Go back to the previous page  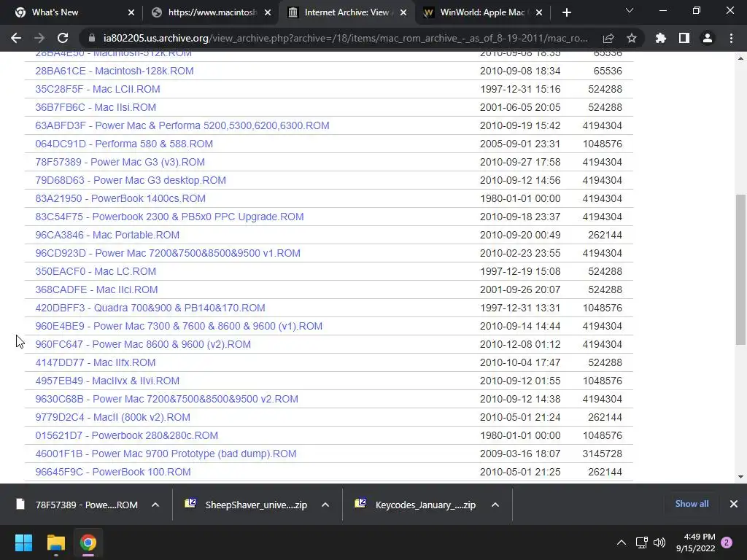pos(16,38)
